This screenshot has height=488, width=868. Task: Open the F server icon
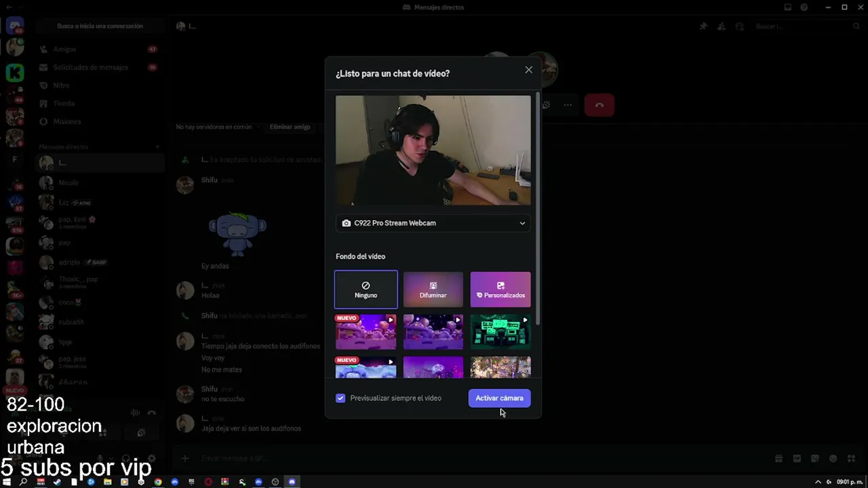point(15,160)
